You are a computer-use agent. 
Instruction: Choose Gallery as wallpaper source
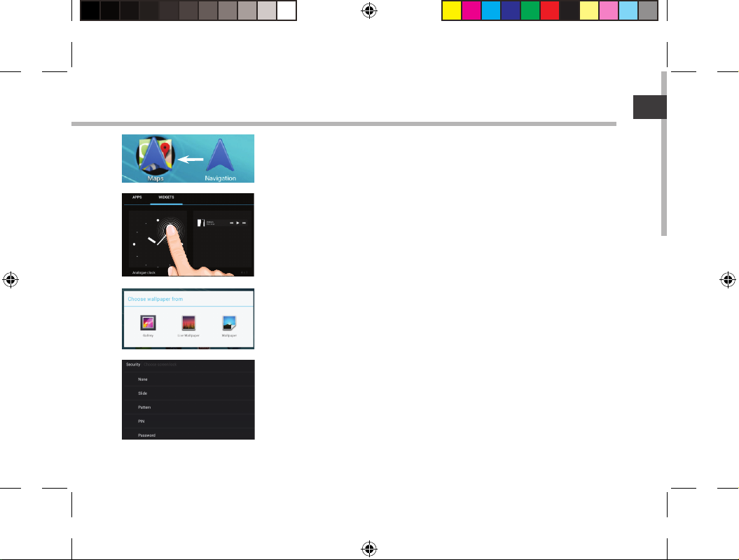point(148,323)
